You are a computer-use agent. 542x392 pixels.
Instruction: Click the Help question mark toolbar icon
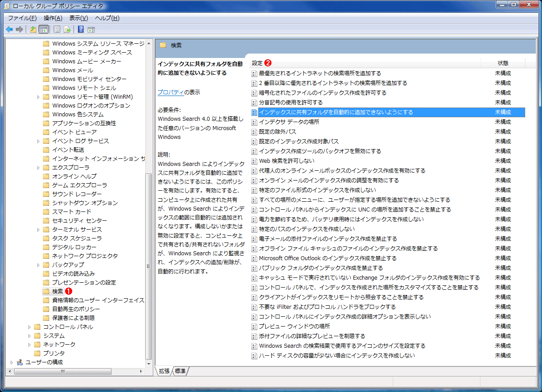click(x=81, y=30)
